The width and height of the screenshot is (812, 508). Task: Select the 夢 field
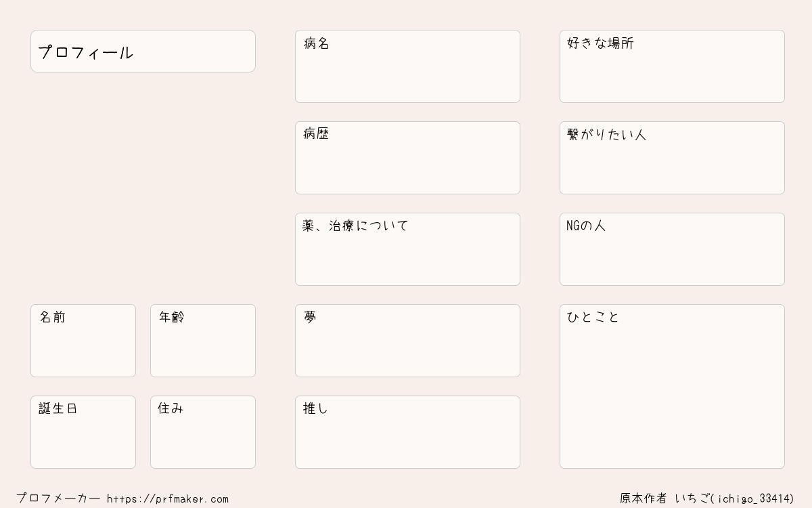click(407, 341)
